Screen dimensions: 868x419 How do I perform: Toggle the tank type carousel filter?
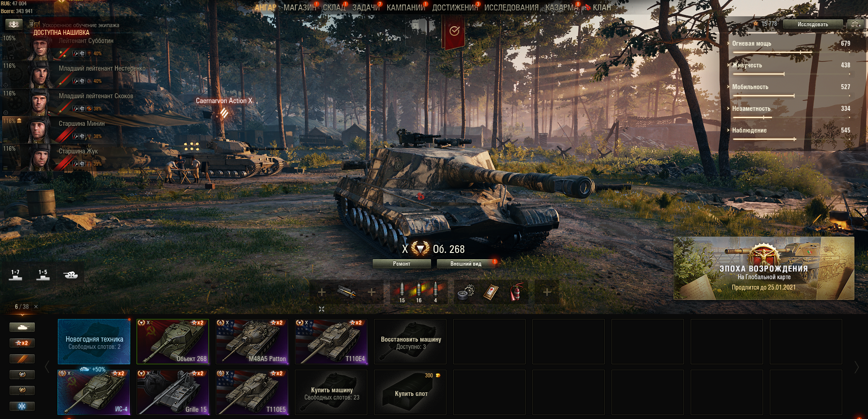22,327
